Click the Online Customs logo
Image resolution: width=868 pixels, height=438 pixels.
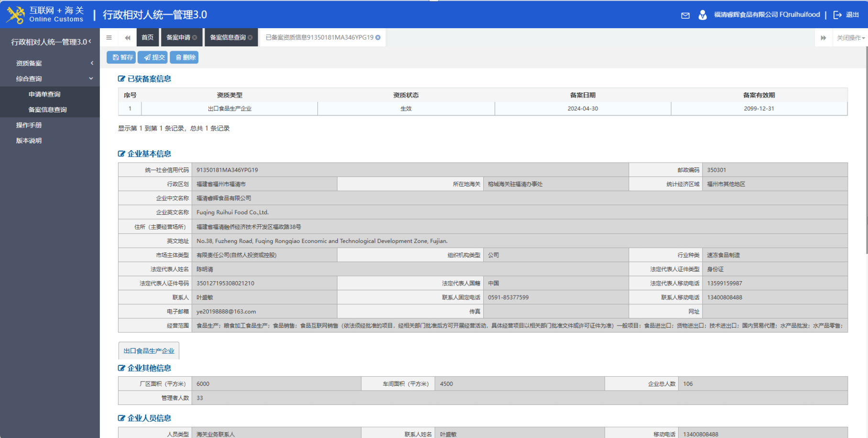45,14
